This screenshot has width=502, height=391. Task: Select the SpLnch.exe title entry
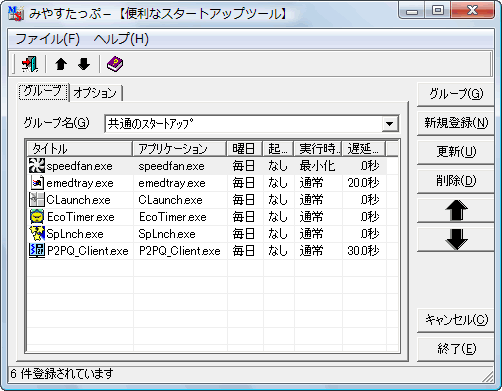tap(75, 234)
